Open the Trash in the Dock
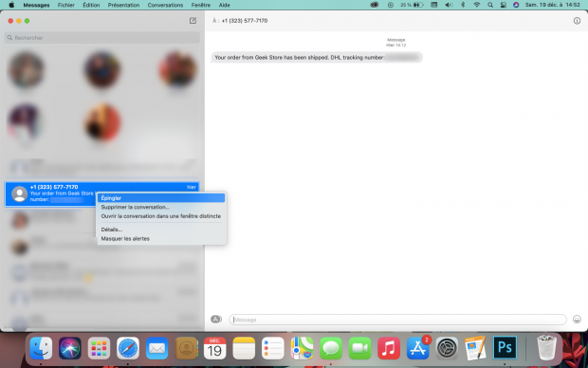The height and width of the screenshot is (368, 588). coord(547,348)
